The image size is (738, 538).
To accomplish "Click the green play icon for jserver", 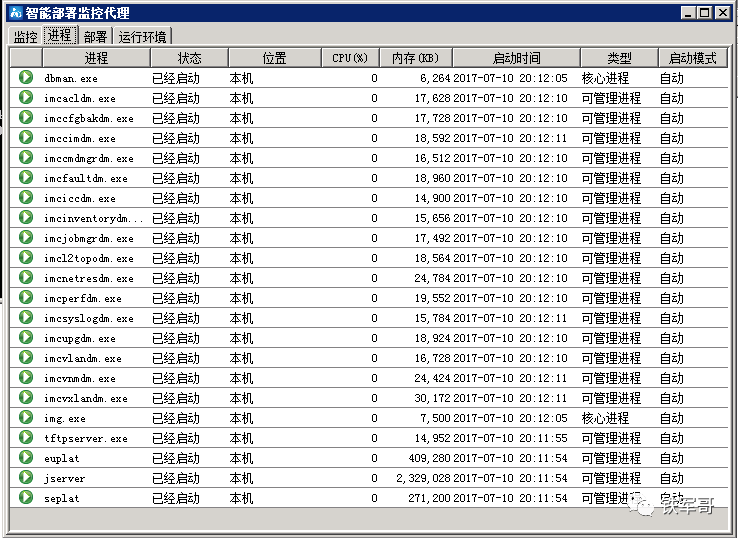I will (26, 478).
